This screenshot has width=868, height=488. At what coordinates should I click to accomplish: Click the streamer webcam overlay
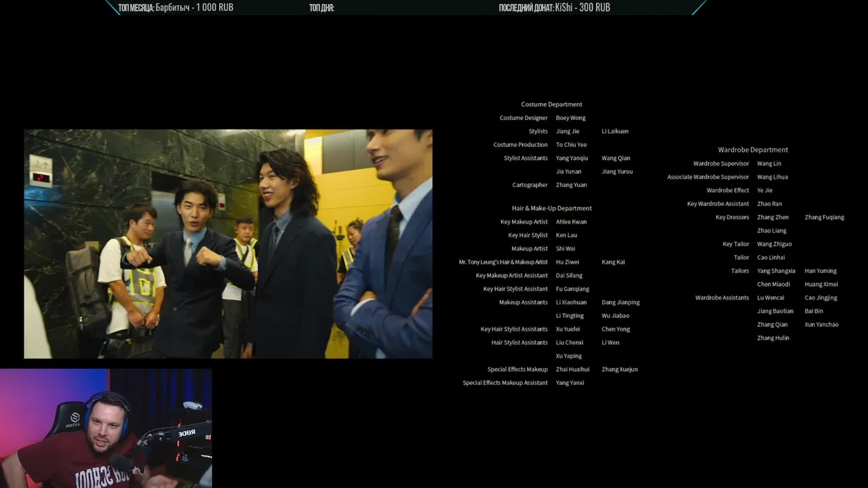[x=106, y=428]
